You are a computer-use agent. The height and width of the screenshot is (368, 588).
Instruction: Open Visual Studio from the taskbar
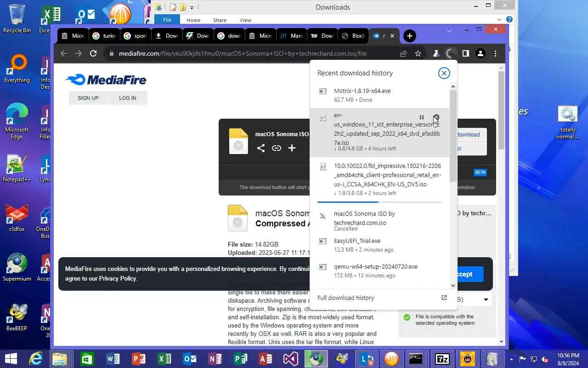[290, 358]
